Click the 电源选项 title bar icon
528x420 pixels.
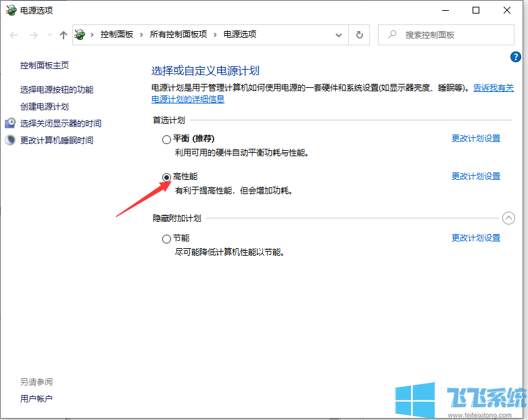(x=11, y=10)
